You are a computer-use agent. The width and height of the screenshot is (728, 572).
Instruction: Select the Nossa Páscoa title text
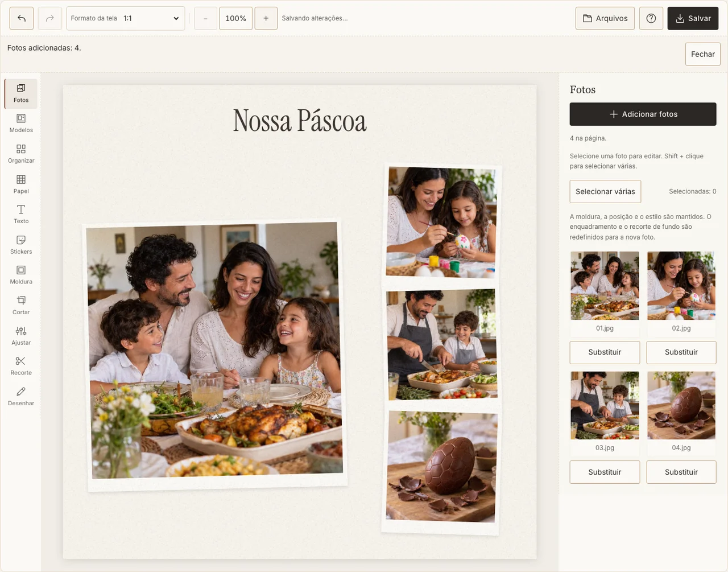[300, 121]
